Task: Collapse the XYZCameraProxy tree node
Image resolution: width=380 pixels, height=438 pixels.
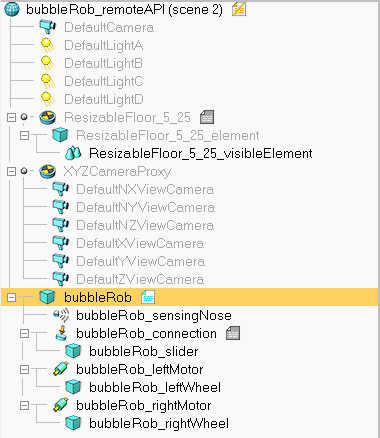Action: click(11, 171)
